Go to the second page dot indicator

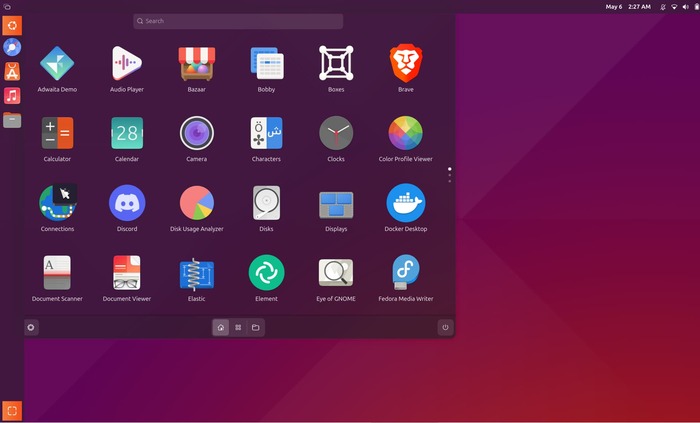tap(450, 175)
